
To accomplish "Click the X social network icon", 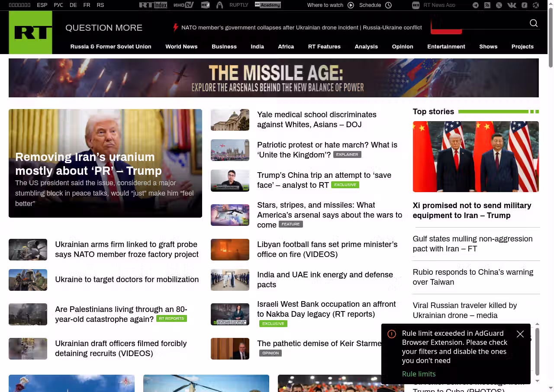I will [x=499, y=5].
